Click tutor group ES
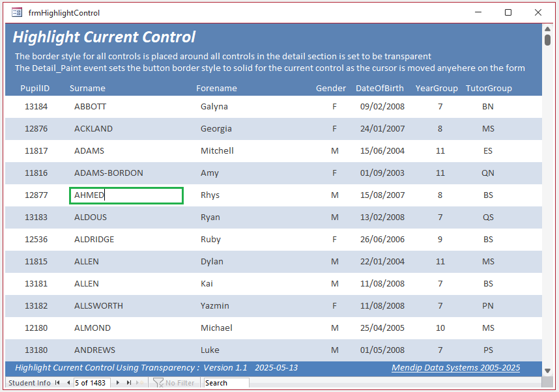Viewport: 559px width, 392px height. 488,150
